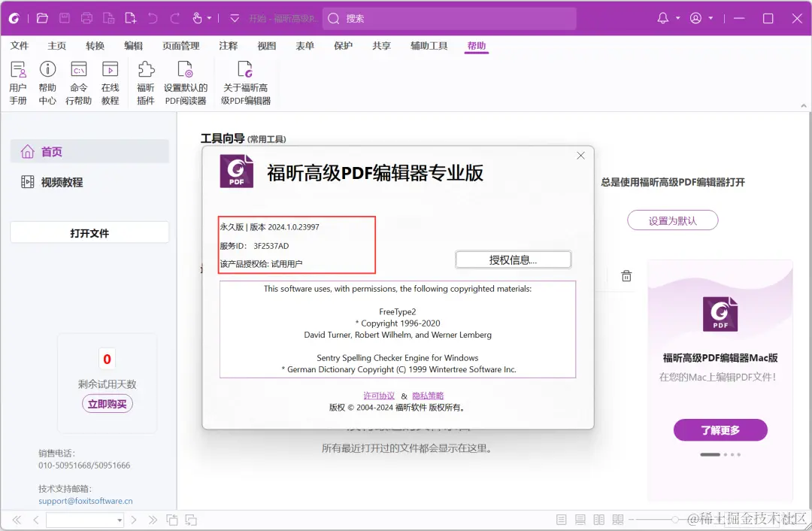Open the 隐私策略 link
Image resolution: width=812 pixels, height=531 pixels.
[x=428, y=396]
